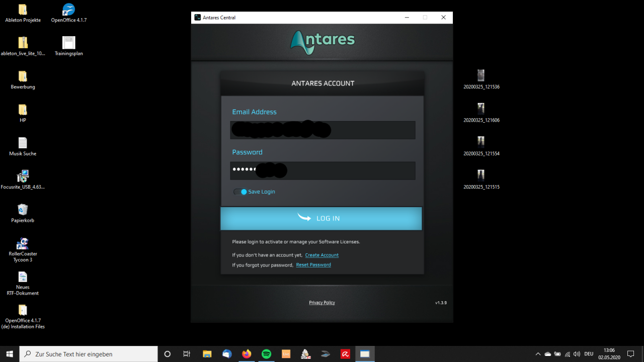Open the clock and date flyout

click(x=609, y=354)
